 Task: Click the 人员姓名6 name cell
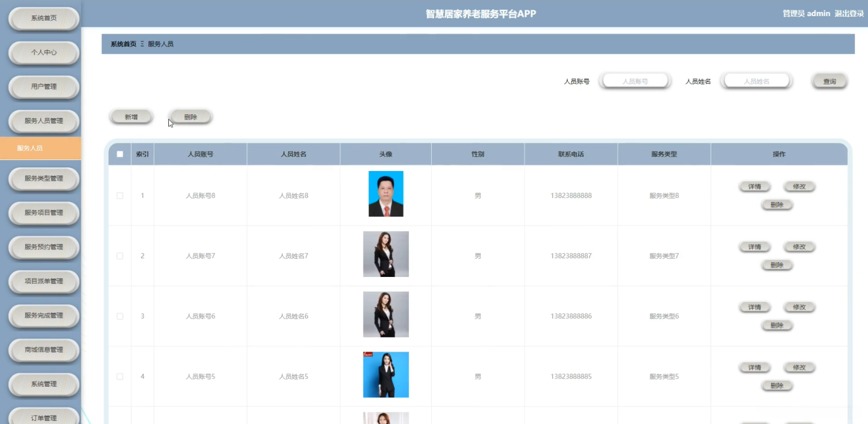pyautogui.click(x=293, y=316)
